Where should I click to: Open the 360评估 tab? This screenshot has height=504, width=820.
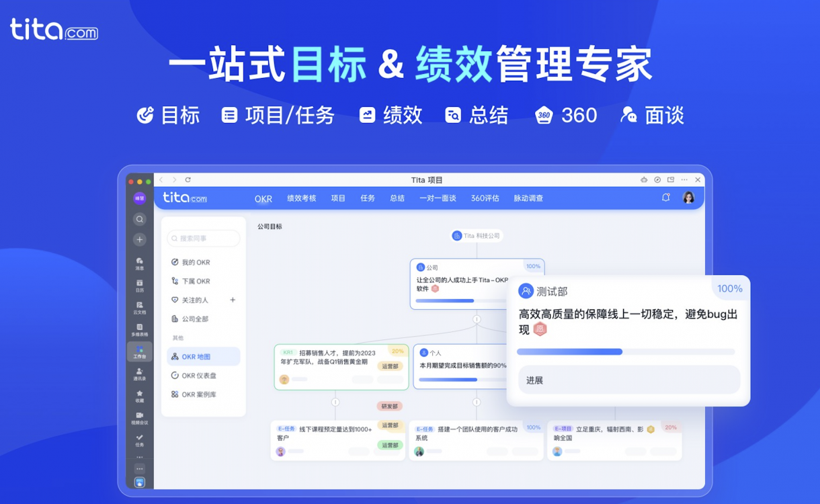click(485, 198)
